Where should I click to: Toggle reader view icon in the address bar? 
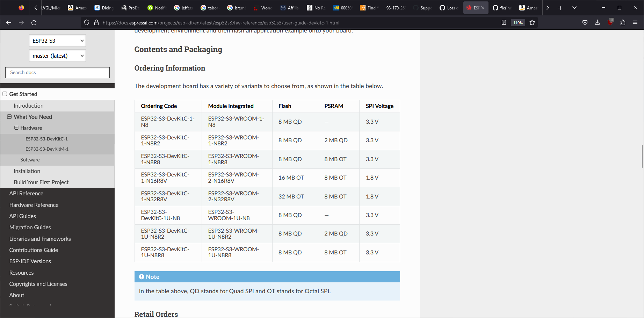point(504,22)
